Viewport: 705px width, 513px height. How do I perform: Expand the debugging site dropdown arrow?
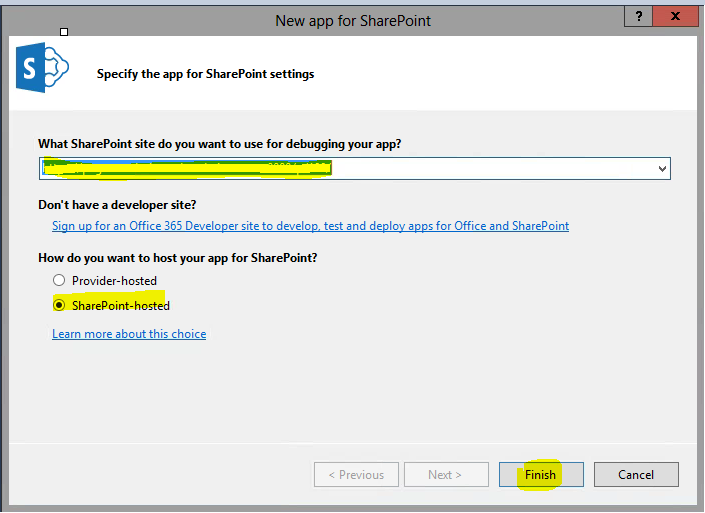pos(662,169)
